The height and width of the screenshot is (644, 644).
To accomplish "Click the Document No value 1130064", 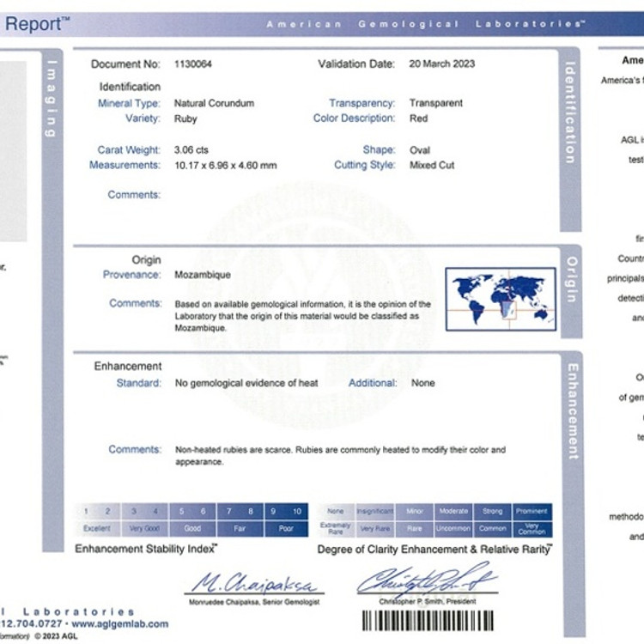I will (x=193, y=64).
